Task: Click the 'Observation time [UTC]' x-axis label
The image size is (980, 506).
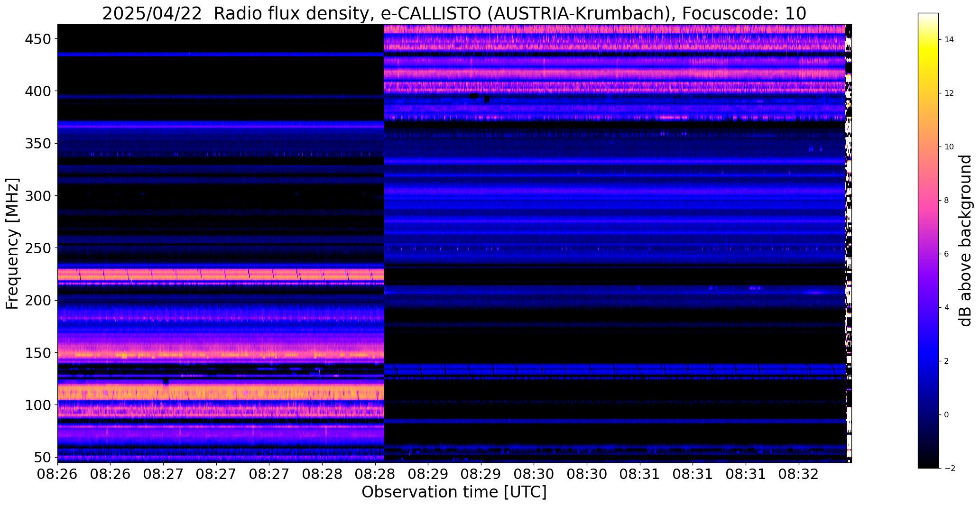Action: (x=454, y=492)
